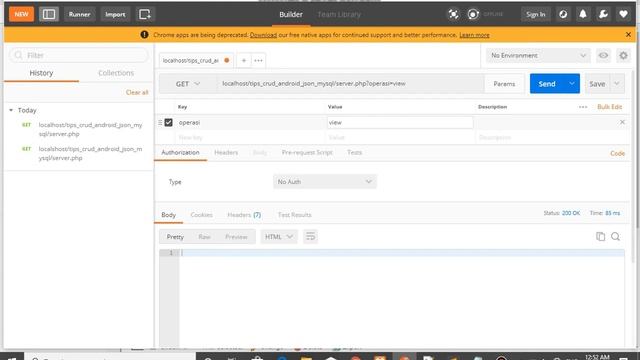Open the No Auth type dropdown
This screenshot has height=360, width=640.
click(324, 182)
